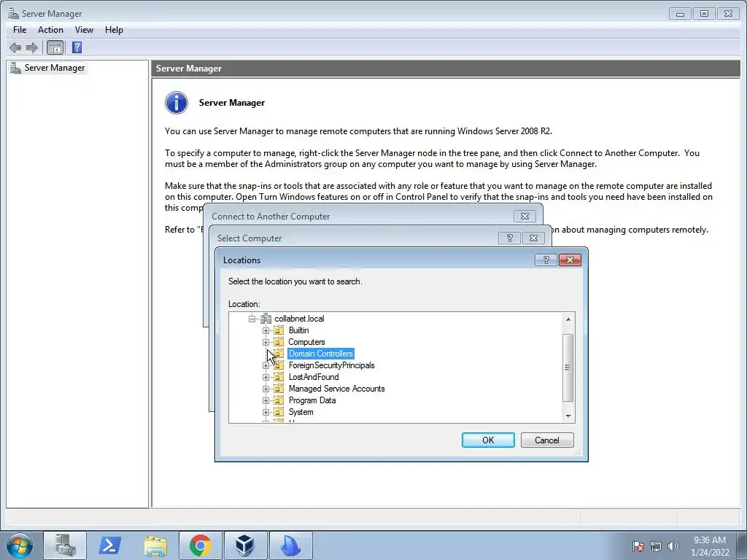Close the Connect to Another Computer dialog

pos(525,216)
